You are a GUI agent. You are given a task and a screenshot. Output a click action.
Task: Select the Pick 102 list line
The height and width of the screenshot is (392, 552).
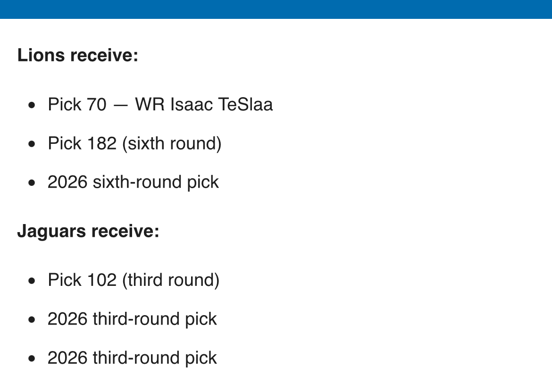(x=134, y=280)
